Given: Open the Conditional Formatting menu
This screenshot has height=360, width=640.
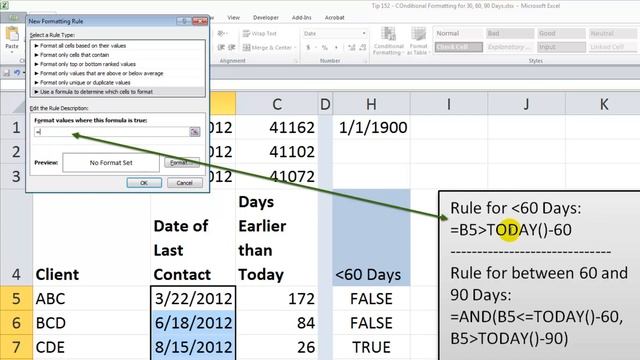Looking at the screenshot, I should (x=388, y=41).
